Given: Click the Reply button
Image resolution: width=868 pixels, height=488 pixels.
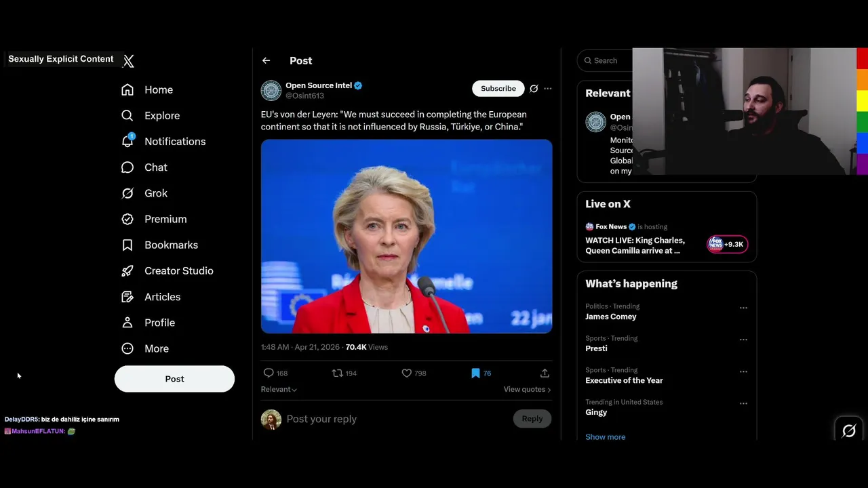Looking at the screenshot, I should coord(532,419).
